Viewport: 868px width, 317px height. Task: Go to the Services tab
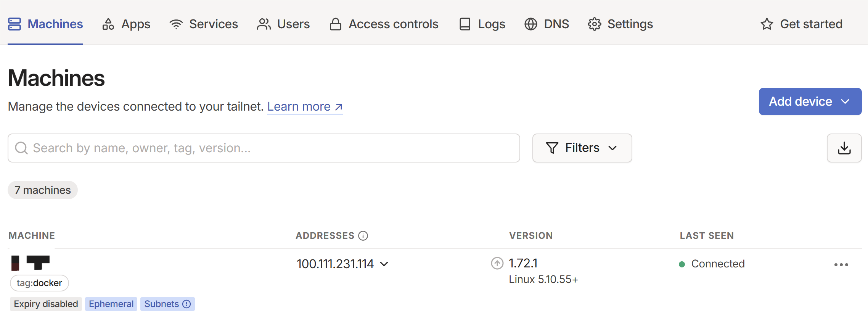pyautogui.click(x=204, y=24)
